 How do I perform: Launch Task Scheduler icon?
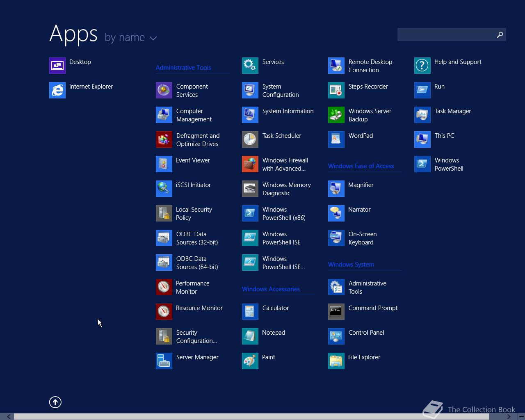pos(250,139)
